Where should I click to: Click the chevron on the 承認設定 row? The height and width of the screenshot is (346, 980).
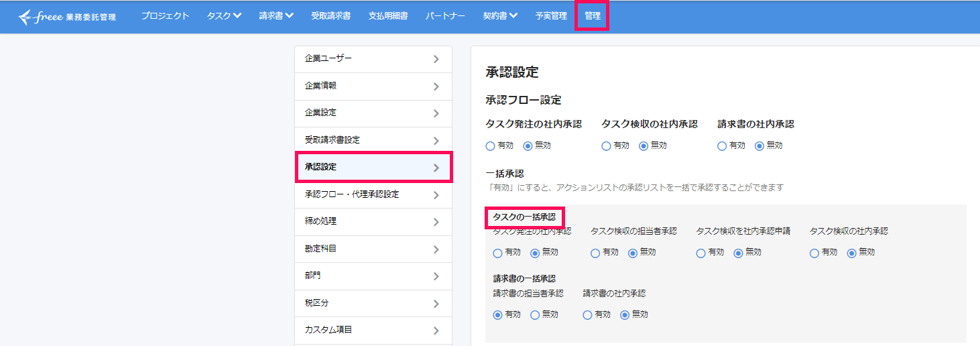tap(436, 168)
